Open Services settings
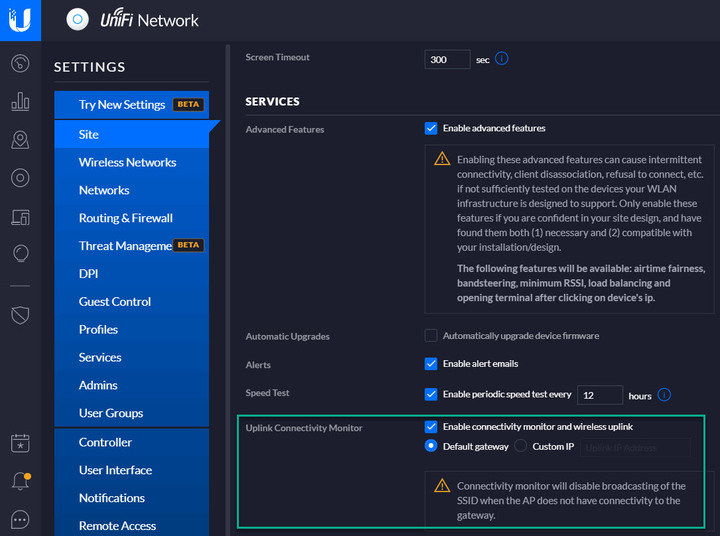The height and width of the screenshot is (536, 720). 132,357
